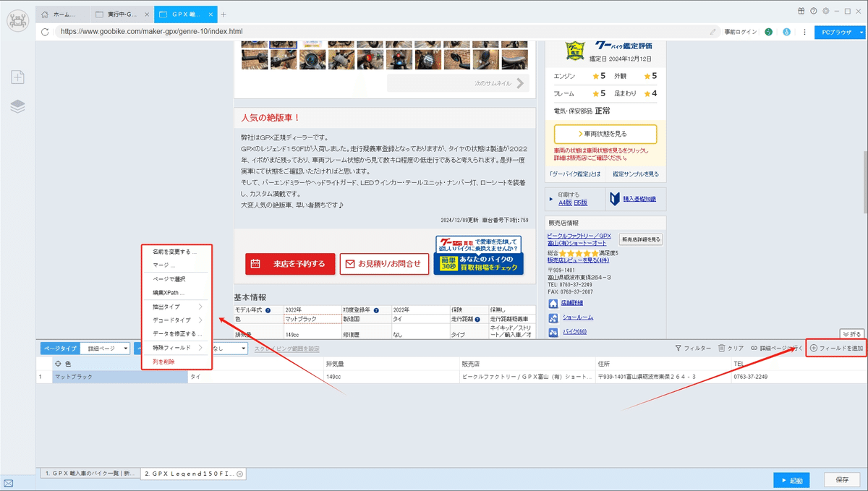Click 販売店詳細を見る button
The image size is (868, 491).
point(641,239)
